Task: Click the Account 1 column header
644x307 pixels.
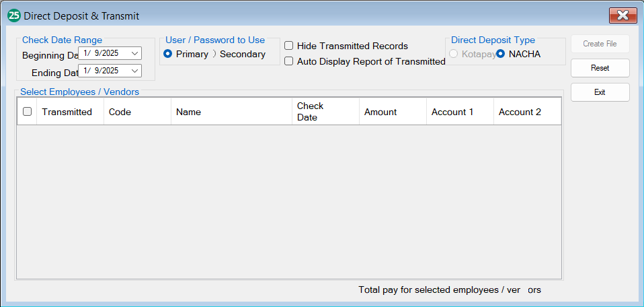Action: coord(452,112)
